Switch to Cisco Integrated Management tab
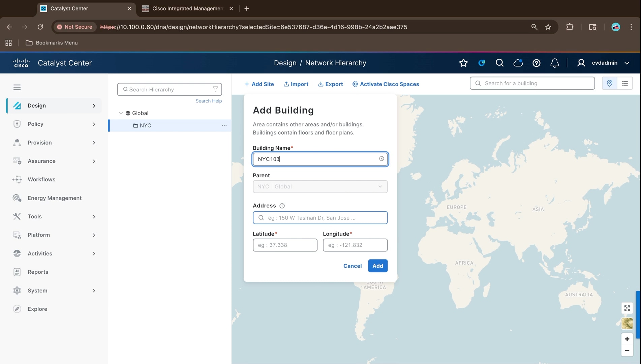Screen dimensions: 641x364 [x=187, y=8]
